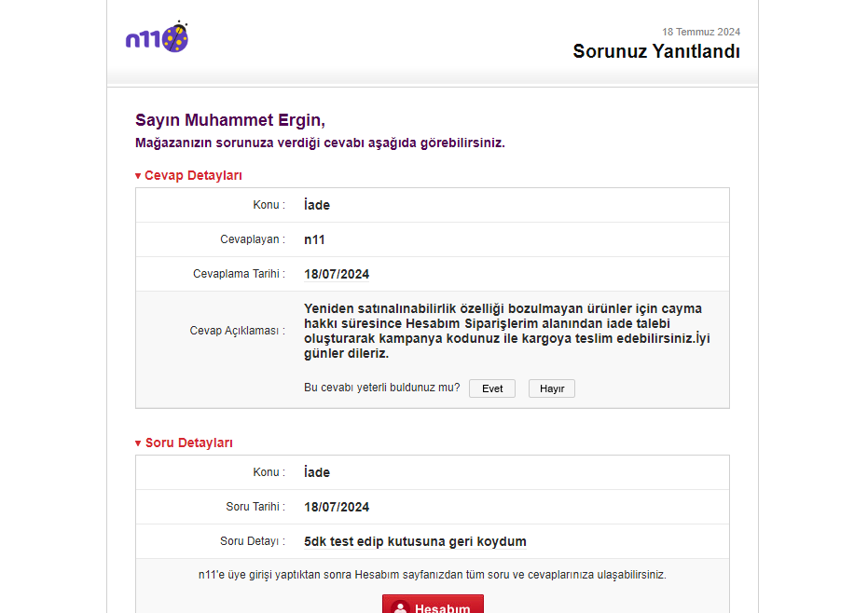Click question text "5dk test edip kutusuna geri koydum"

tap(415, 541)
